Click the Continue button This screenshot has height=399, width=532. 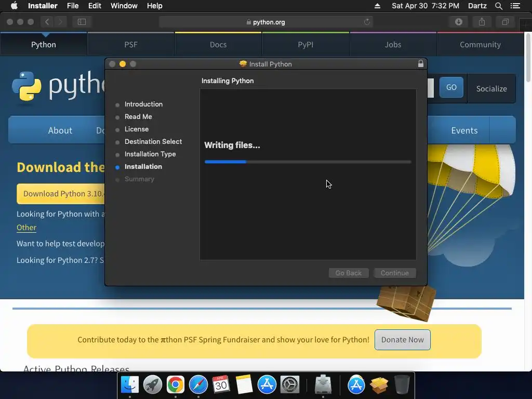[x=395, y=273]
